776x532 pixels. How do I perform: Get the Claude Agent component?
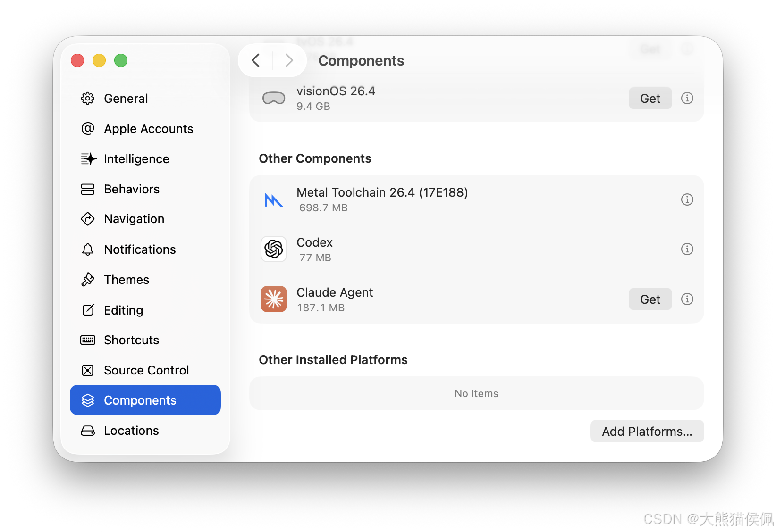[650, 299]
